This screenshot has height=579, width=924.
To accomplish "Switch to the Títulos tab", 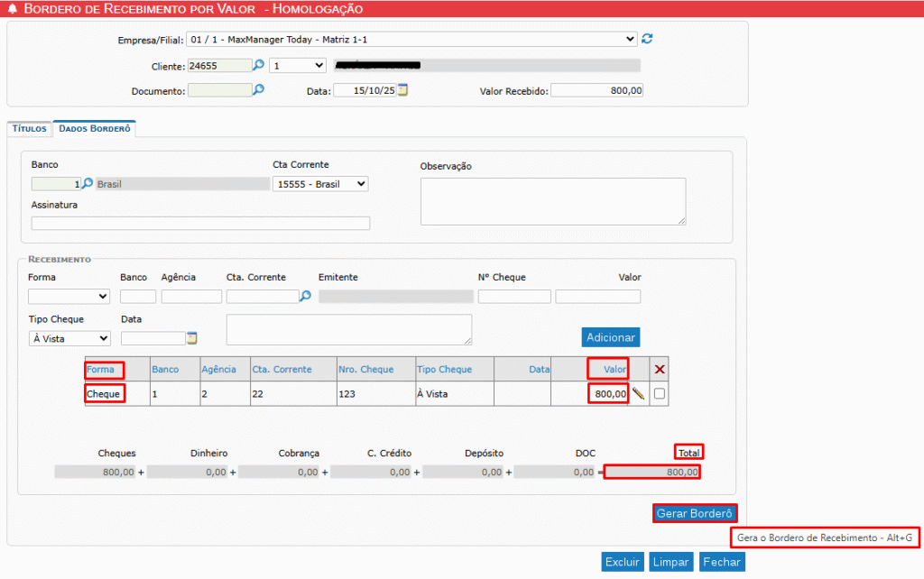I will point(30,129).
